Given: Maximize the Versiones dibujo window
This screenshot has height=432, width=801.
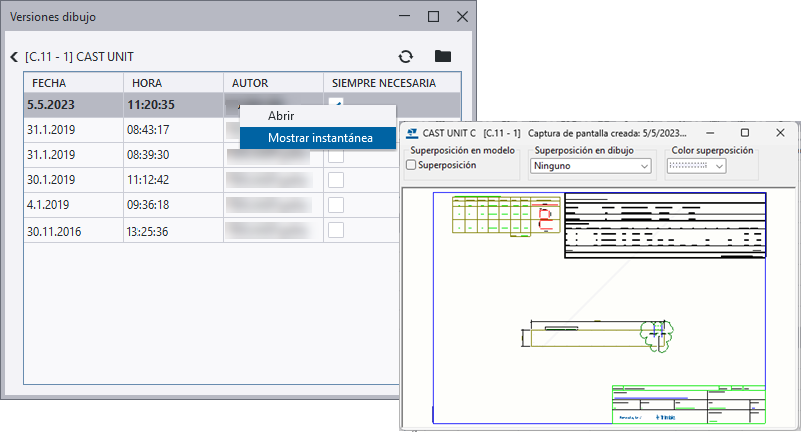Looking at the screenshot, I should pyautogui.click(x=433, y=16).
